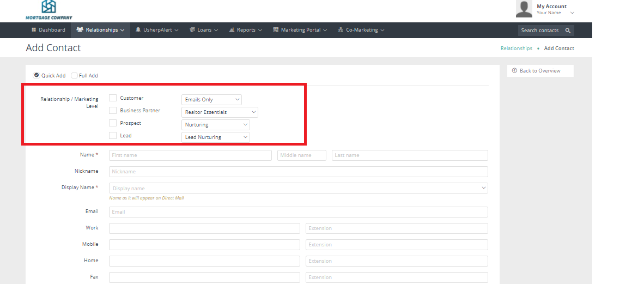Check the Customer checkbox
Screen dimensions: 644x284
pyautogui.click(x=113, y=98)
